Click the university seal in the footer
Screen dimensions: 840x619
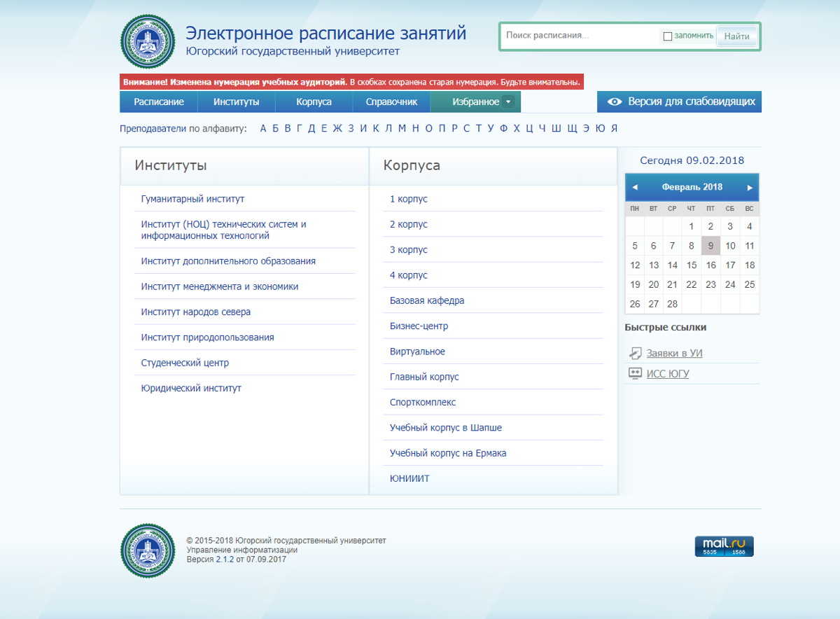coord(148,550)
